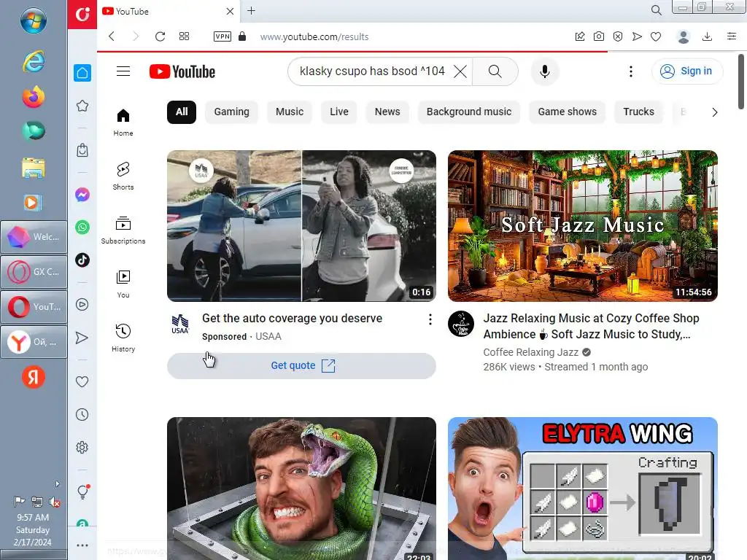Click the Sign in button
Viewport: 747px width, 560px height.
coord(687,71)
